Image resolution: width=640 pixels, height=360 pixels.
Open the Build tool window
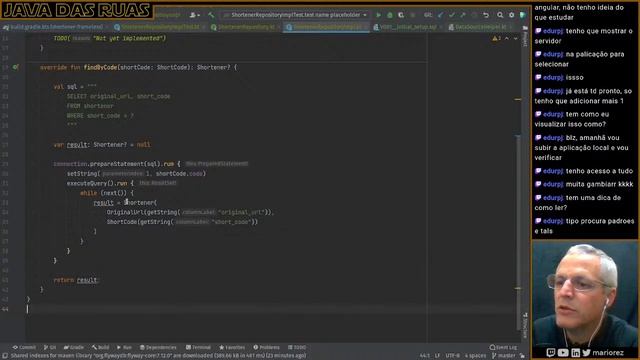click(100, 347)
